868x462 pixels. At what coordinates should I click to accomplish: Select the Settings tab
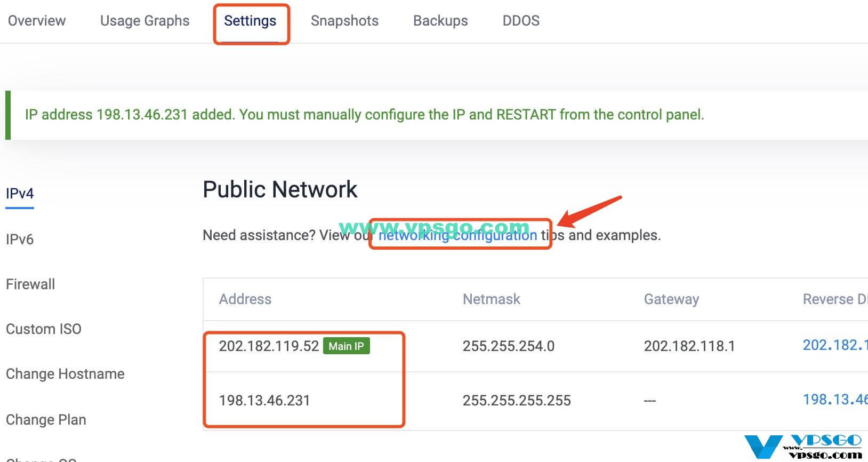click(250, 21)
